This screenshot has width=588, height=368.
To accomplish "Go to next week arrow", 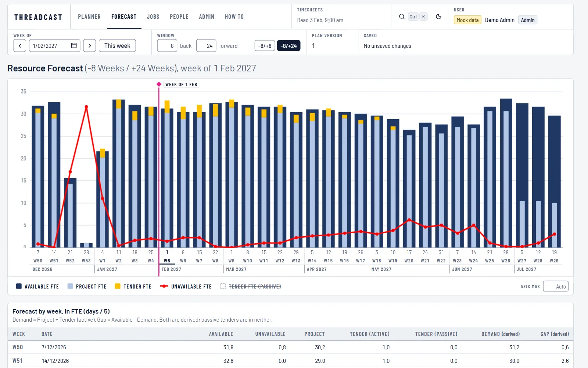I will (90, 46).
